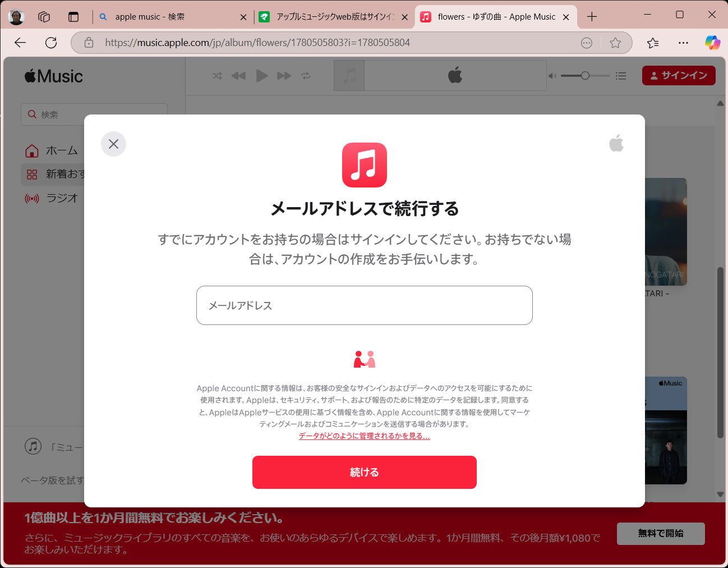Click the lower album thumbnail with Music badge
Image resolution: width=728 pixels, height=568 pixels.
666,430
